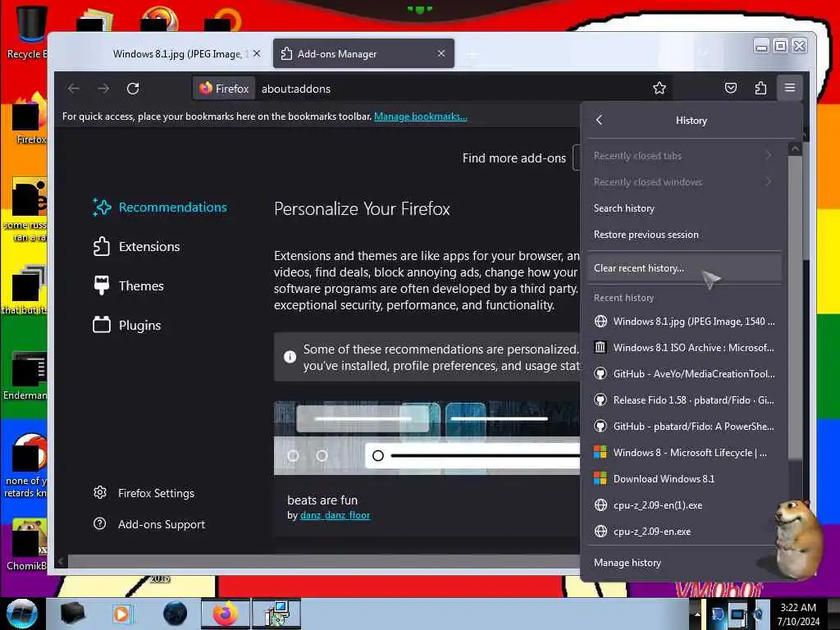Open history entry cpu-z_2.09-en(1).exe
Viewport: 840px width, 630px height.
(683, 505)
